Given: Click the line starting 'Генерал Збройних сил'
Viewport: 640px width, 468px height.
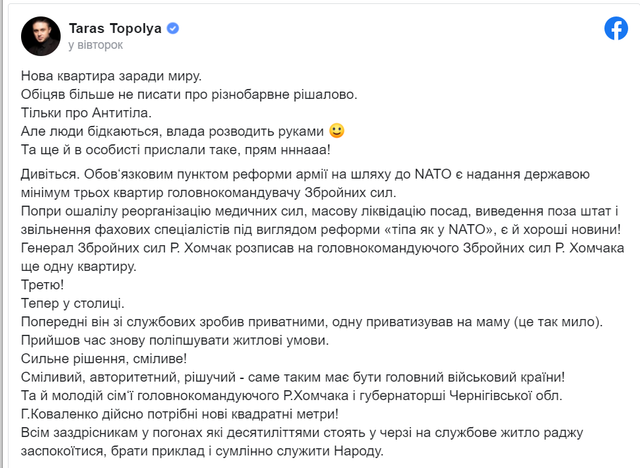Looking at the screenshot, I should click(322, 248).
